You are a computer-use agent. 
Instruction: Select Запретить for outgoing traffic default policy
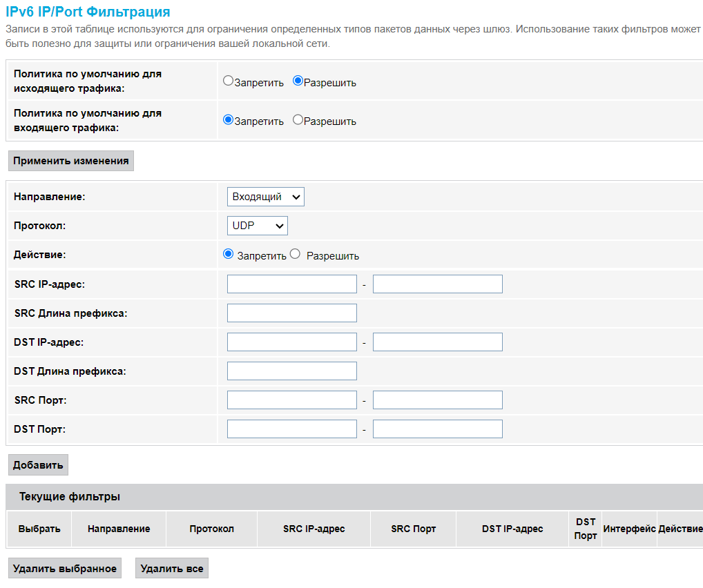(x=228, y=81)
